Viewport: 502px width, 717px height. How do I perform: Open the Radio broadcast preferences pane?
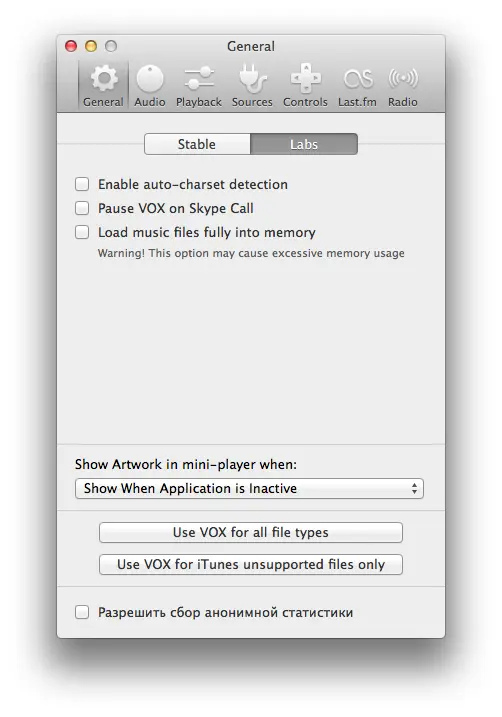point(403,86)
